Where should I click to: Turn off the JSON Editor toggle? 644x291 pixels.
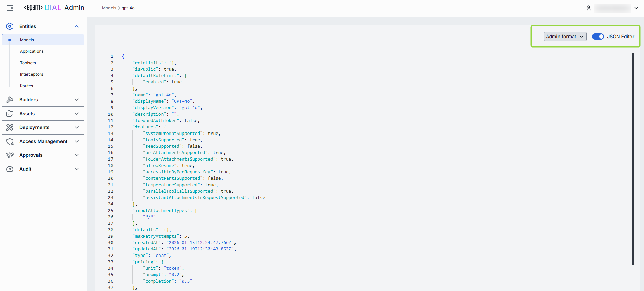pos(598,37)
